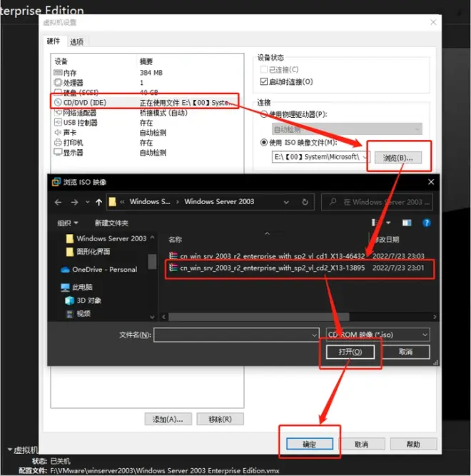Click the search Windows Server 2003 field

[377, 202]
